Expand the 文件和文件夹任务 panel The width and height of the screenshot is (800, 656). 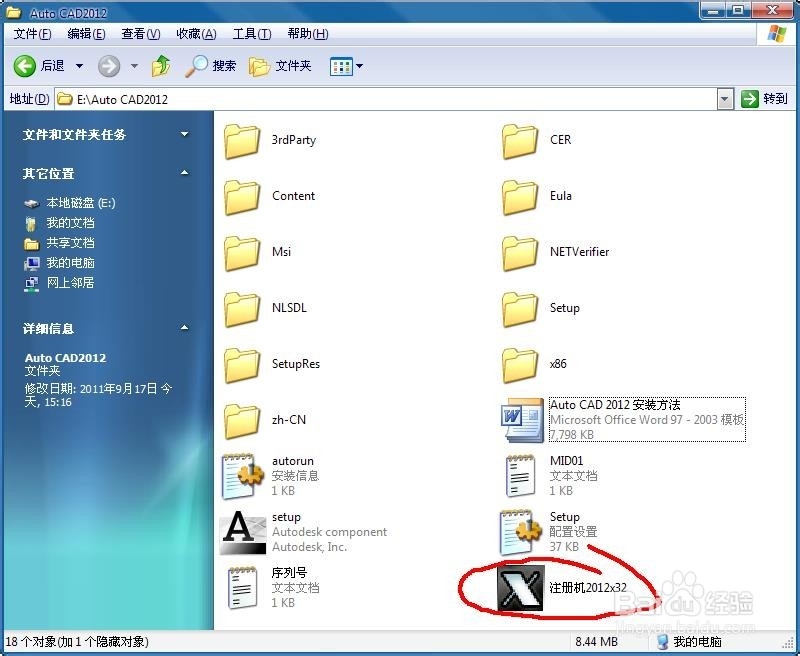(185, 135)
